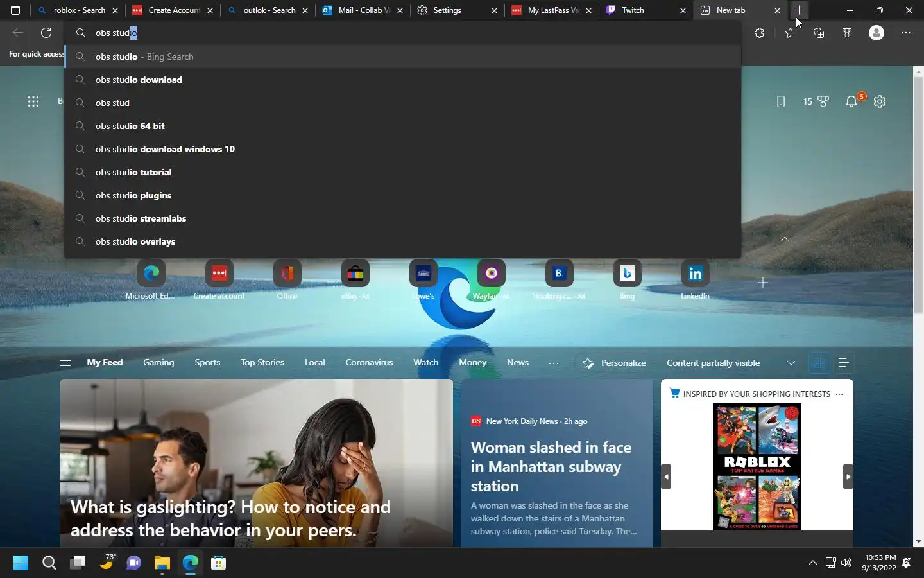Show previous shopping item arrow

[x=666, y=477]
